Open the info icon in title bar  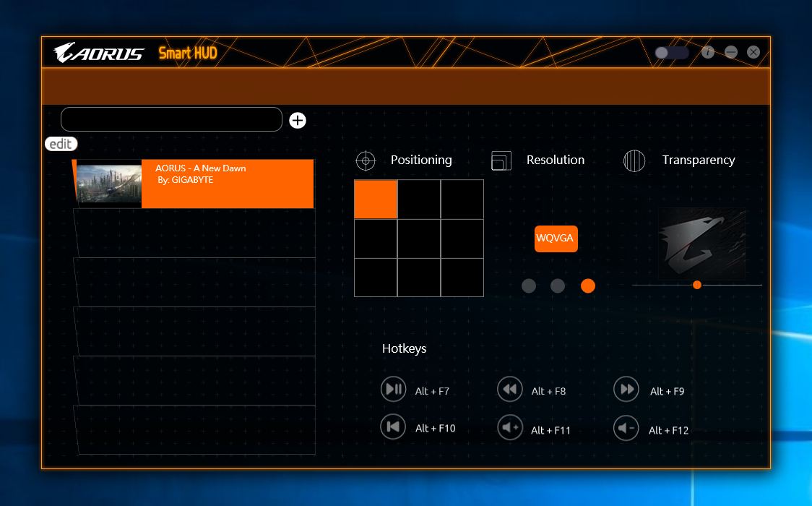[708, 52]
